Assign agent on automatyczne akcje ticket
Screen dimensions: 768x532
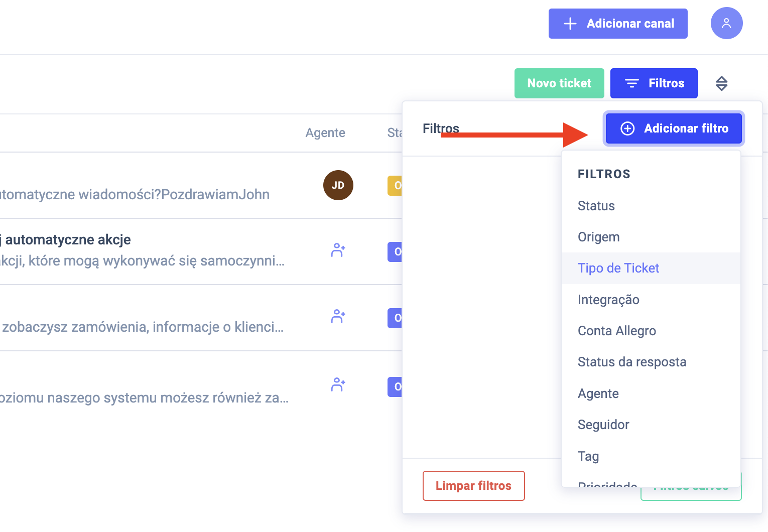(x=338, y=250)
